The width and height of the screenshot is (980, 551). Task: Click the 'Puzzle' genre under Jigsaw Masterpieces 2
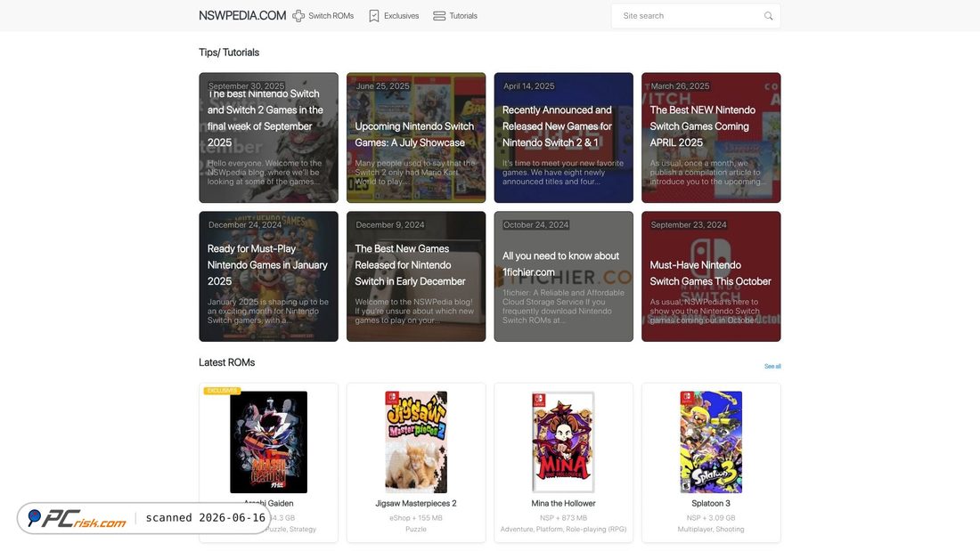coord(416,529)
